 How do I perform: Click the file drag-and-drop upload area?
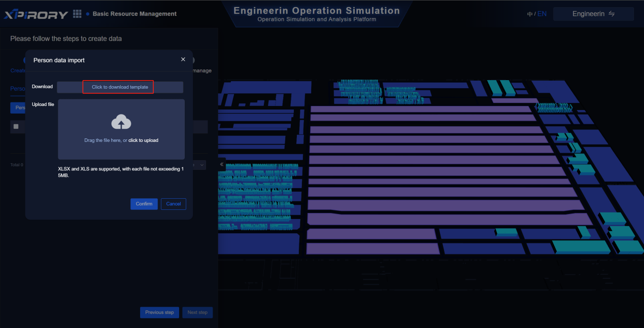tap(121, 151)
